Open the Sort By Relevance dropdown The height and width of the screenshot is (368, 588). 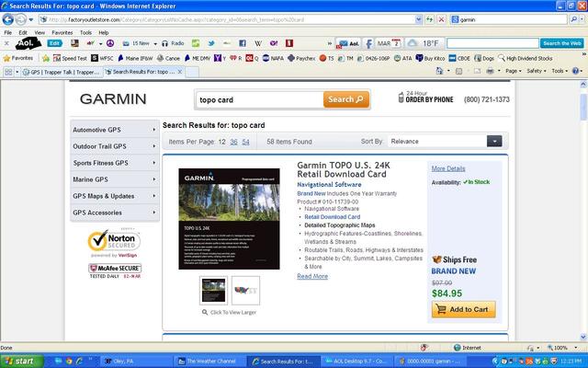[446, 142]
